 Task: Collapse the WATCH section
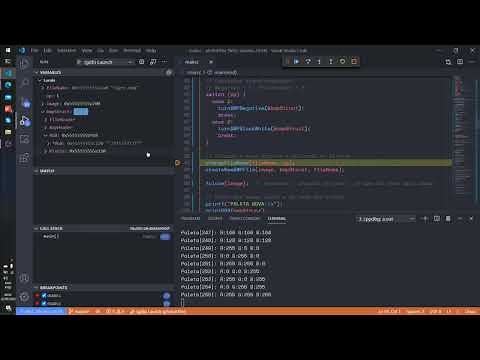103,171
